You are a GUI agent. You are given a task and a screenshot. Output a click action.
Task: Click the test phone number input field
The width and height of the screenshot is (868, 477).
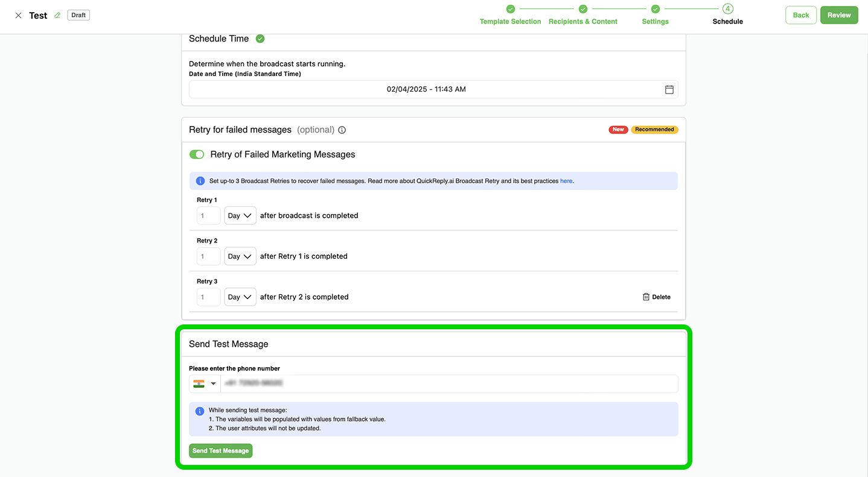[x=448, y=384]
